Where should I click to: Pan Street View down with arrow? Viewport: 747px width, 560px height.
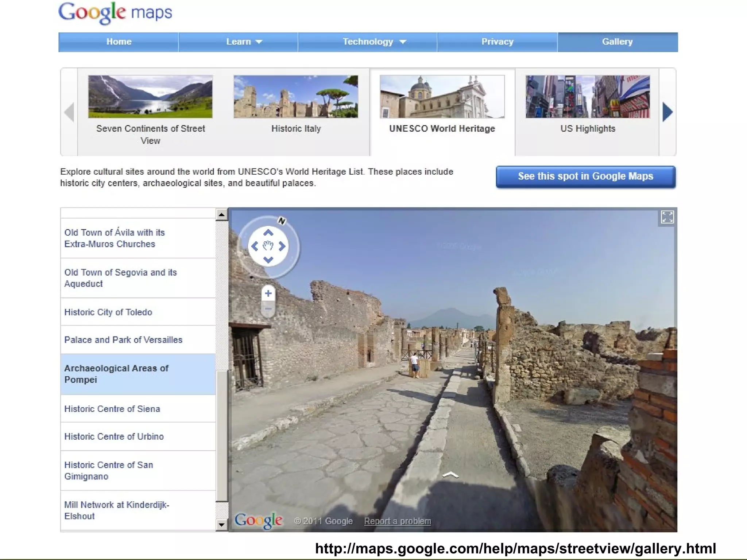coord(268,260)
